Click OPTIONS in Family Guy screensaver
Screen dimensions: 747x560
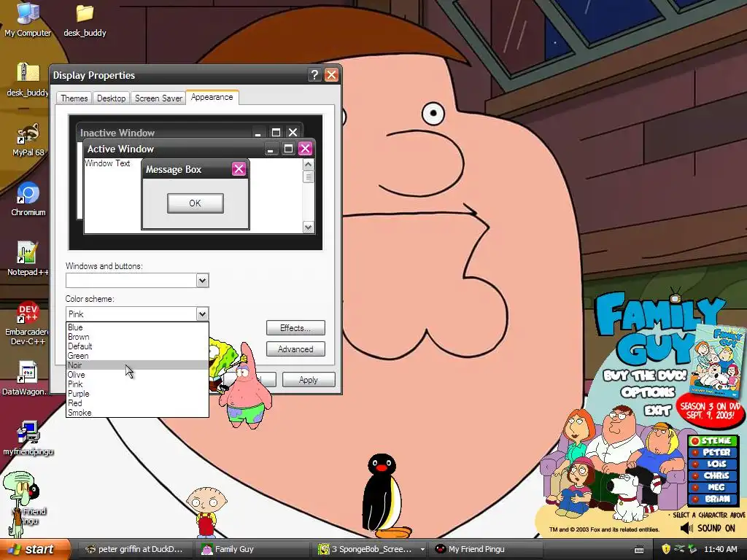click(x=648, y=392)
